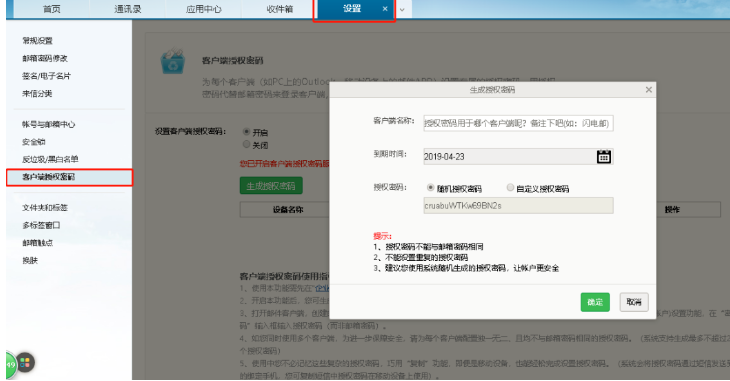Select the 关闭 radio button
The width and height of the screenshot is (730, 381).
click(247, 145)
